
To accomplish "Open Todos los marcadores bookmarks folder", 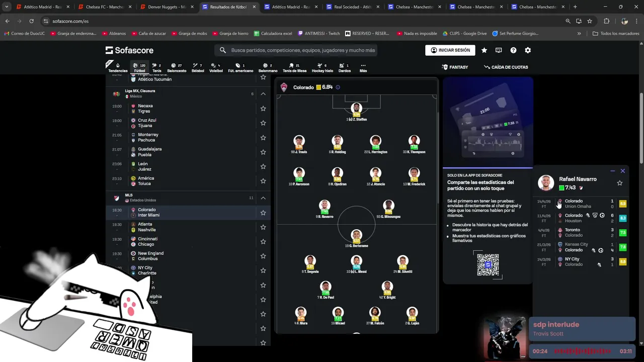I will [616, 33].
